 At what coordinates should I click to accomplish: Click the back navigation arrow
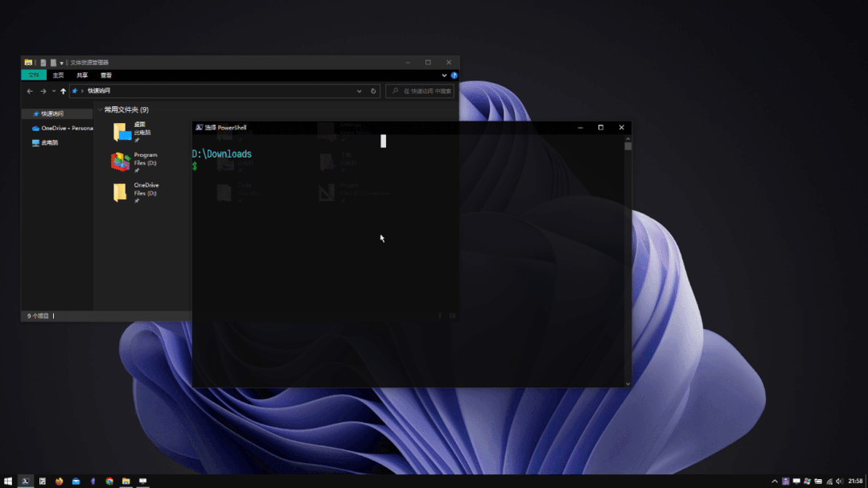pos(30,90)
